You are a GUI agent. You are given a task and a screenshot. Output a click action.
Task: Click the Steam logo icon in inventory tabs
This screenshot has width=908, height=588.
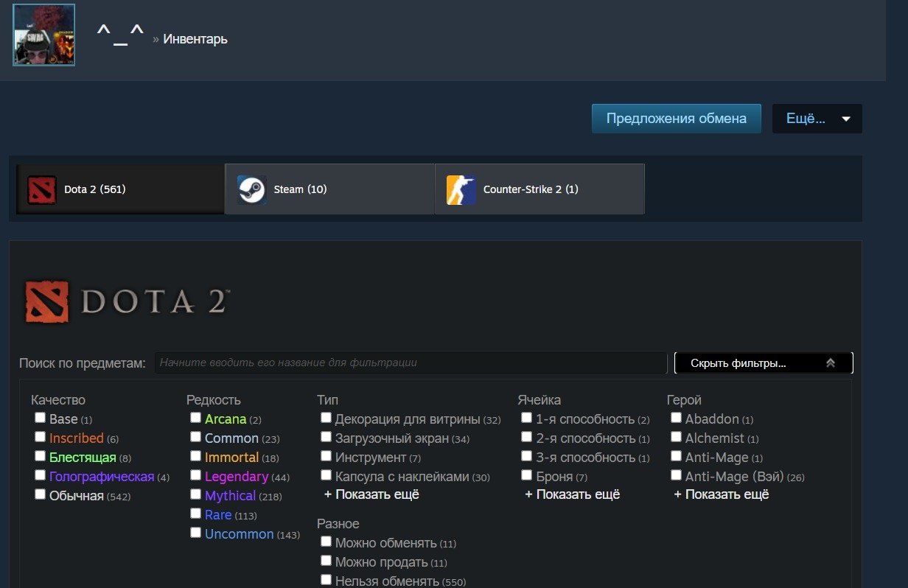point(251,189)
